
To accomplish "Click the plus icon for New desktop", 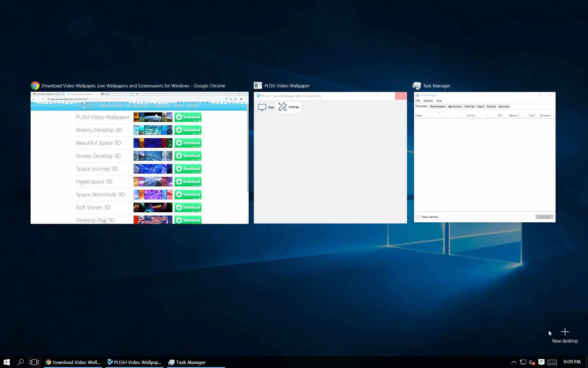I will coord(565,332).
